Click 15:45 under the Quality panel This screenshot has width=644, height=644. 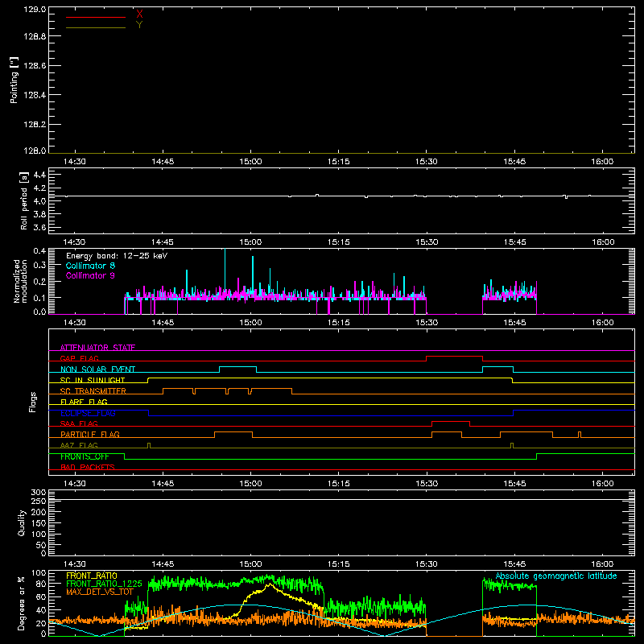click(514, 564)
